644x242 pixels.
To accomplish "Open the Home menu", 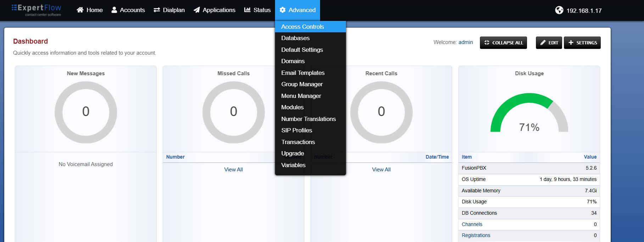I will [90, 10].
